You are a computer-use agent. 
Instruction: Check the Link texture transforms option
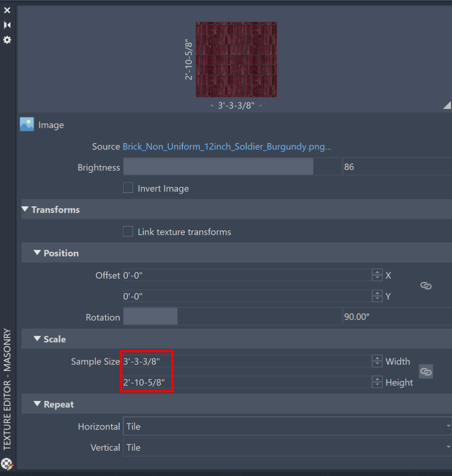click(x=128, y=232)
